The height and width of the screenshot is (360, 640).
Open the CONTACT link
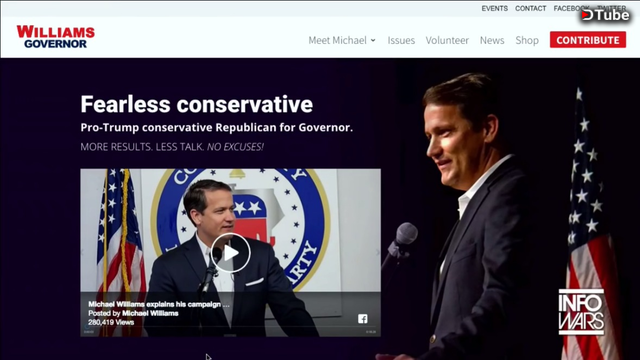click(530, 8)
